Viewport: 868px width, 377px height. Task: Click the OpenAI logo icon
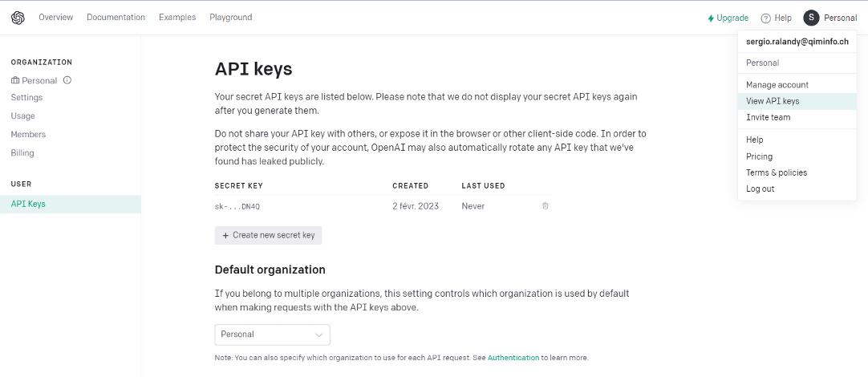tap(18, 18)
